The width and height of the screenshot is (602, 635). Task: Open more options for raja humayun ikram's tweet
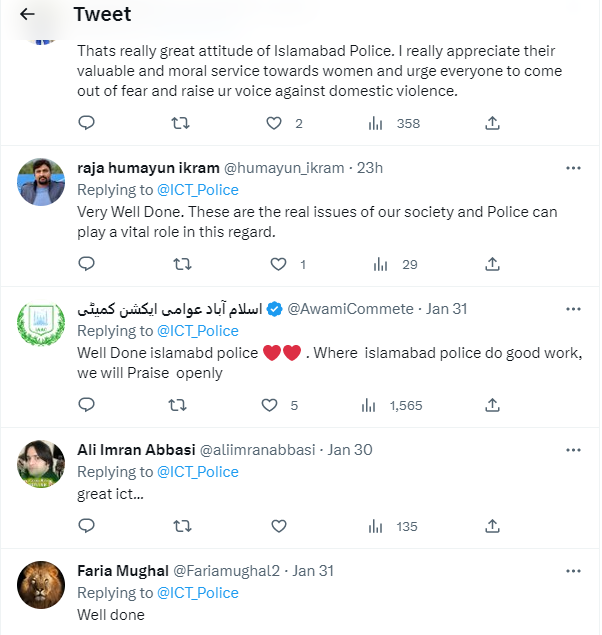(x=573, y=168)
